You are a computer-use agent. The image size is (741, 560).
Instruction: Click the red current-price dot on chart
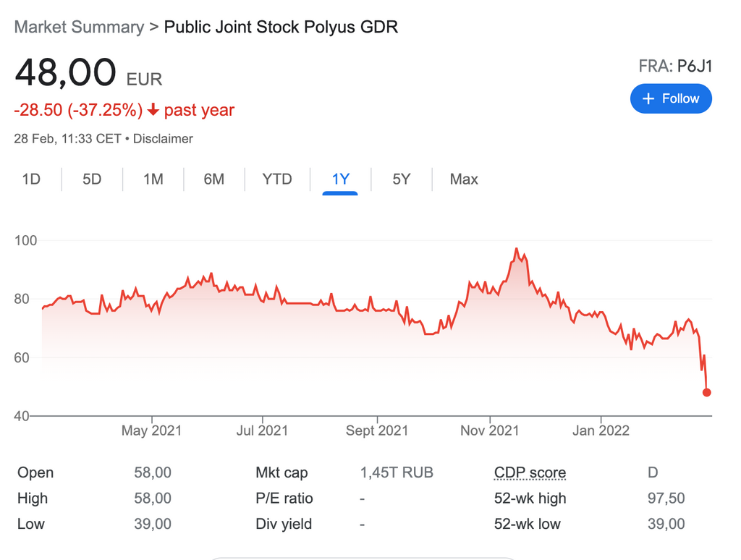(706, 392)
